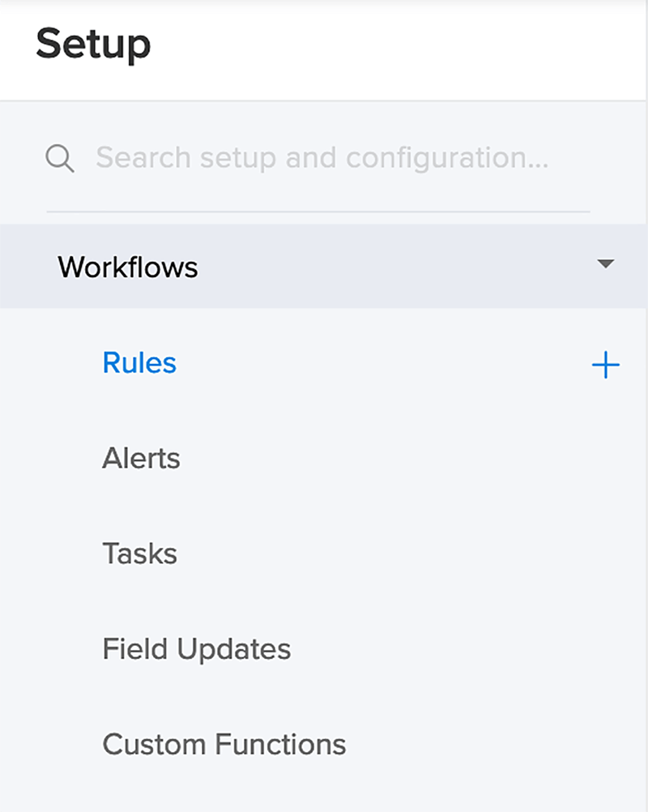Select Tasks in the Workflows list
This screenshot has height=812, width=648.
pos(140,553)
